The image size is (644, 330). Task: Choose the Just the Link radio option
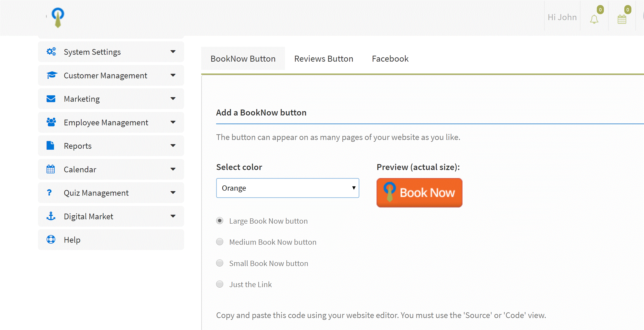click(x=220, y=284)
